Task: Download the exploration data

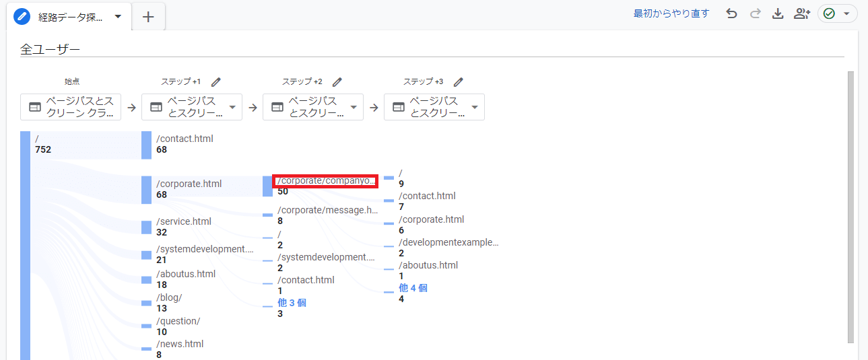Action: tap(778, 13)
